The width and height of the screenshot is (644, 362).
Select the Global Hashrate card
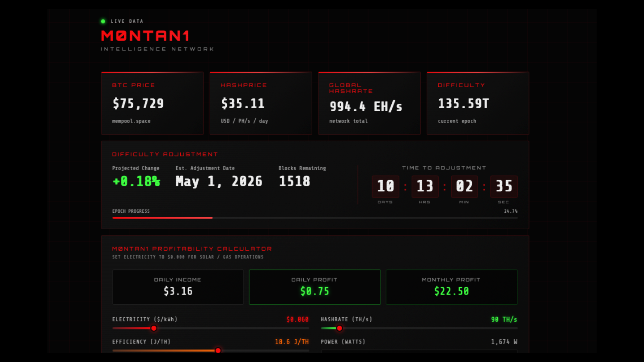[x=369, y=103]
